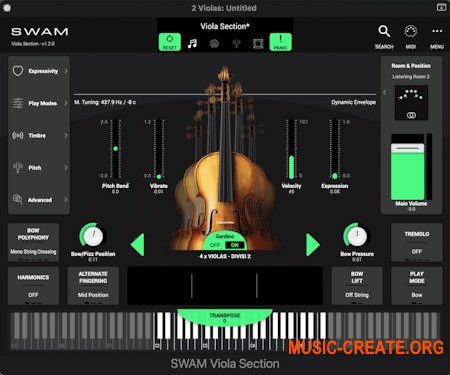Toggle BOW LIFT Off String box
The height and width of the screenshot is (375, 450).
357,286
